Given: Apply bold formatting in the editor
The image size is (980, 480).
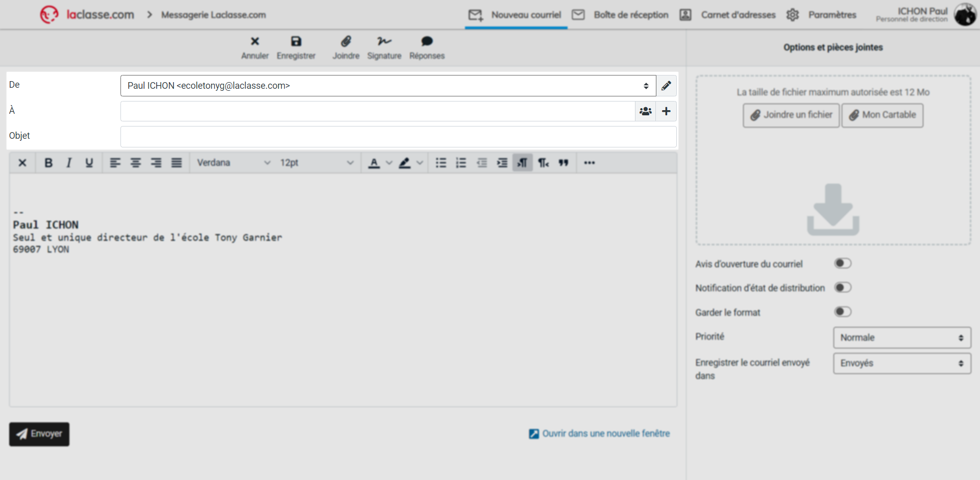Looking at the screenshot, I should coord(48,162).
